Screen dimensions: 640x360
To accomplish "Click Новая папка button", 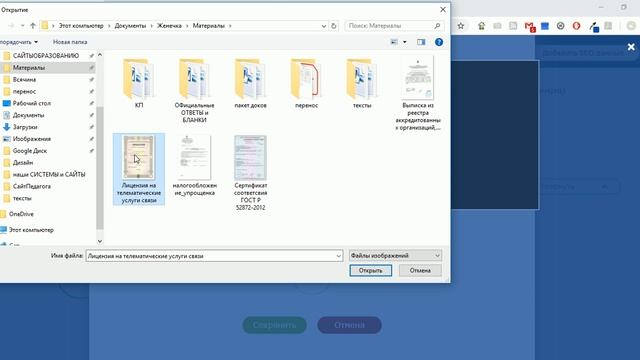I will 70,42.
